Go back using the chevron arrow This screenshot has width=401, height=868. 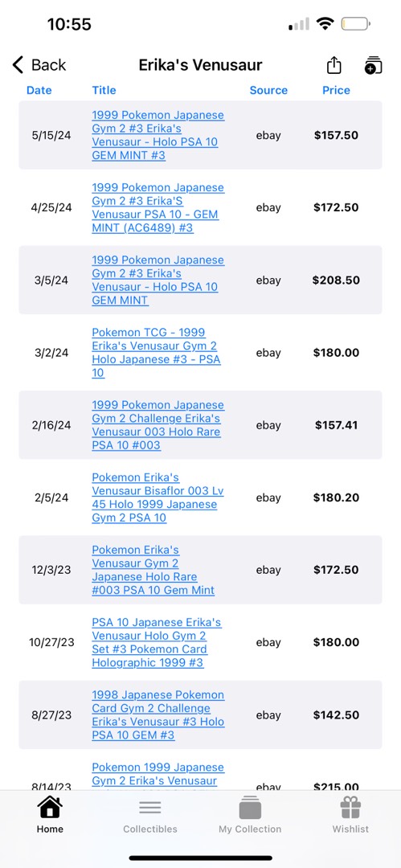(18, 65)
